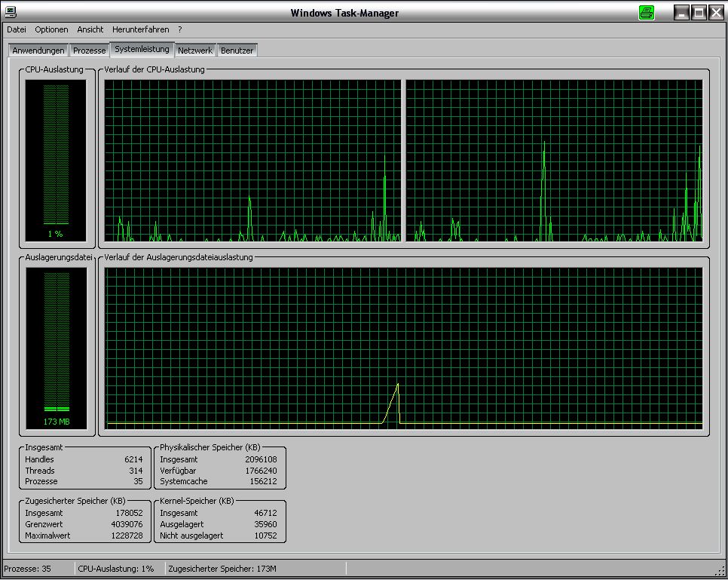This screenshot has width=728, height=580.
Task: Switch to the Benutzer tab
Action: pyautogui.click(x=237, y=51)
